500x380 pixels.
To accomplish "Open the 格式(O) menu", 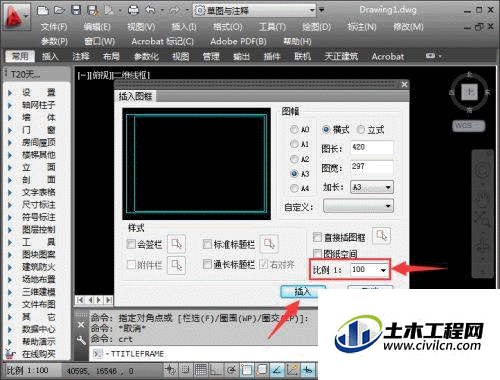I will pyautogui.click(x=228, y=27).
